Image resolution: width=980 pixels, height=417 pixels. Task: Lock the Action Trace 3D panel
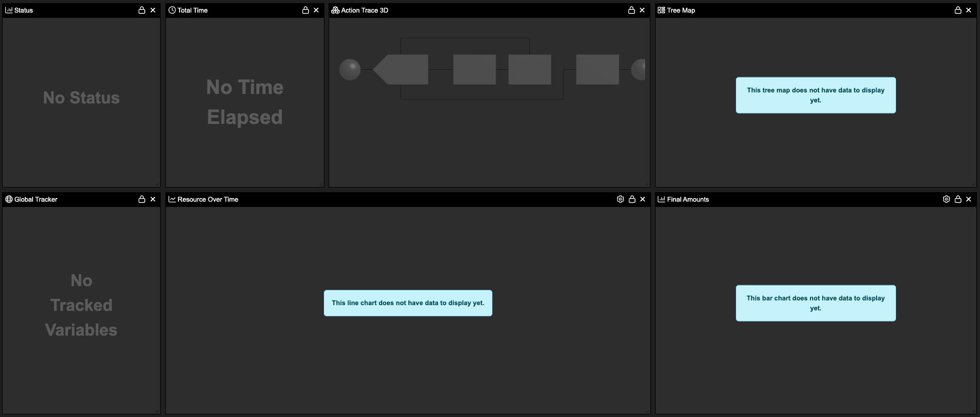pos(631,10)
